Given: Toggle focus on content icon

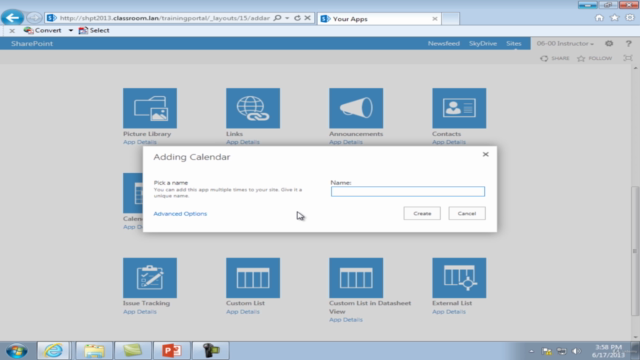Looking at the screenshot, I should click(628, 58).
